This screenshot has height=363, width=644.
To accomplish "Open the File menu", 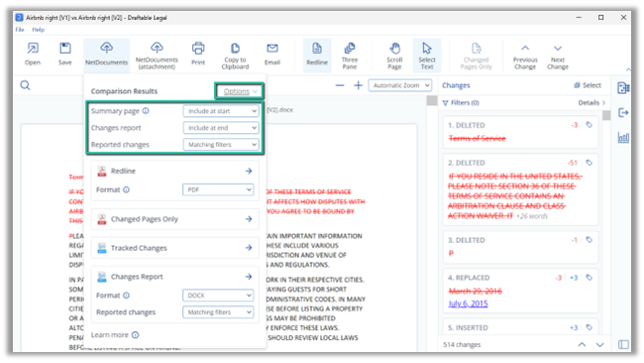I will tap(20, 30).
